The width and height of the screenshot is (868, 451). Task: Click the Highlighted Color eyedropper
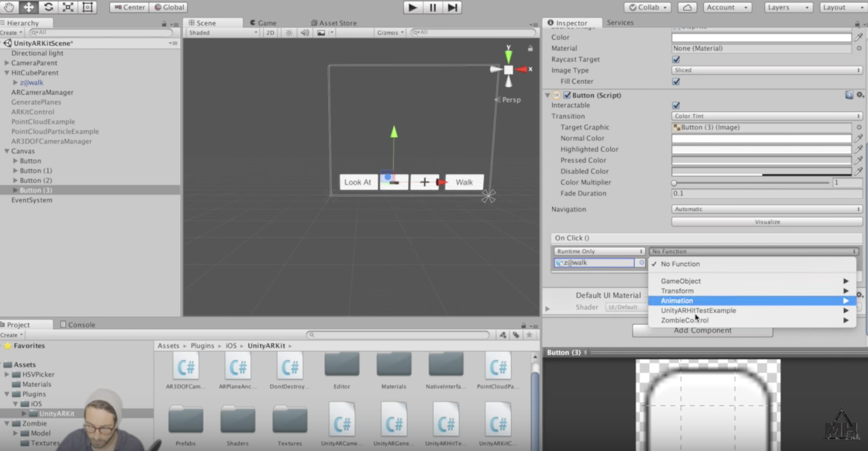[x=859, y=149]
